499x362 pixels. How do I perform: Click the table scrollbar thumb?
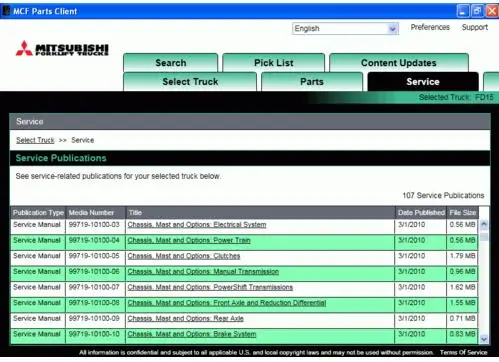(x=484, y=237)
